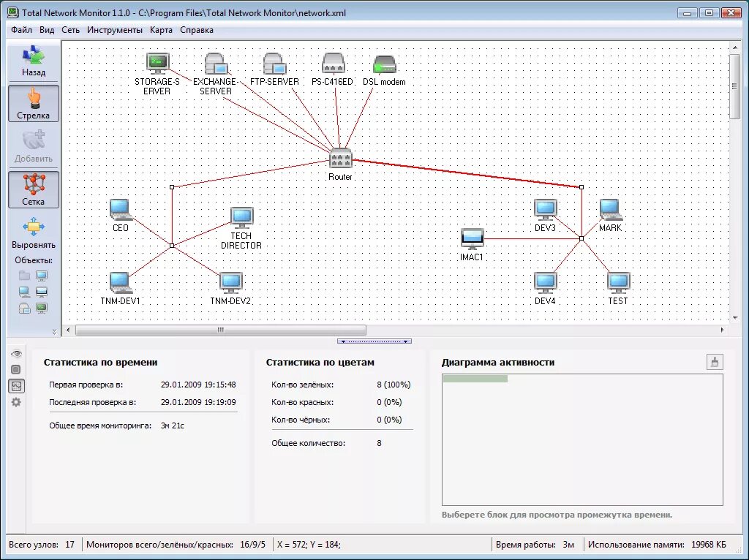Image resolution: width=749 pixels, height=560 pixels.
Task: Toggle the eye view icon in bottom panel
Action: [x=16, y=354]
